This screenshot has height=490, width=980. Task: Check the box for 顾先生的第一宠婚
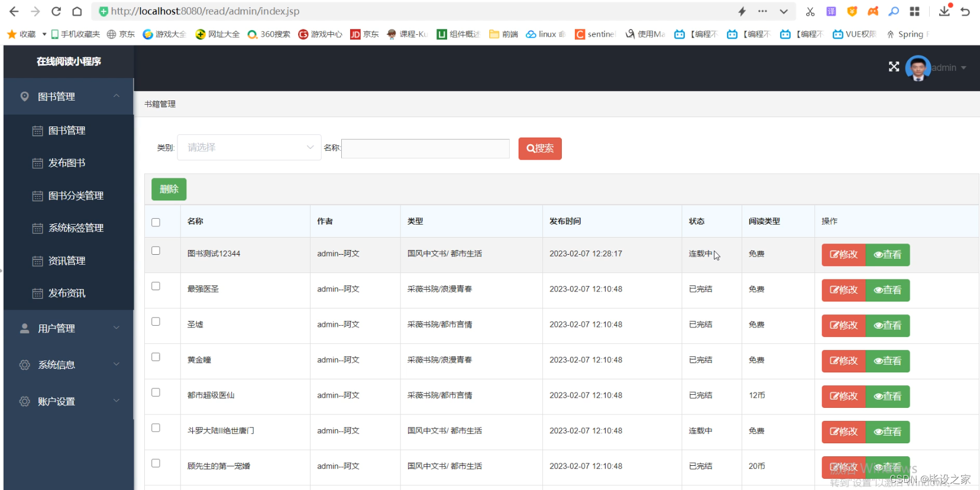point(156,463)
